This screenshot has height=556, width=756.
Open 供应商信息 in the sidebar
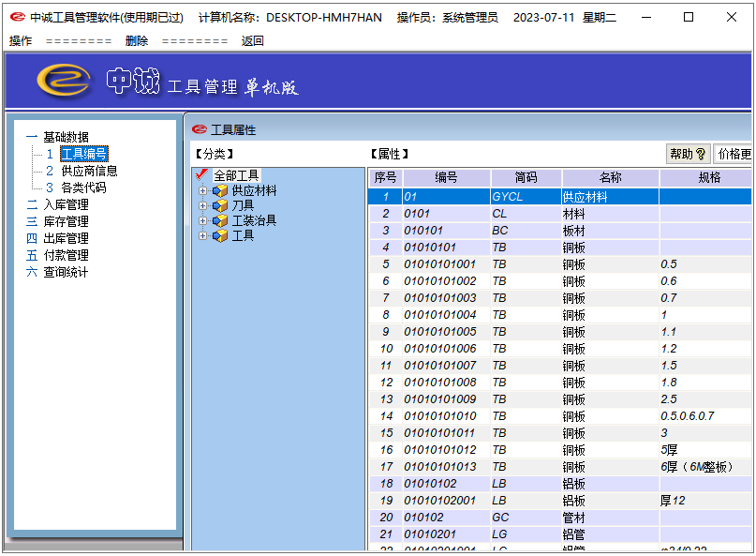coord(89,171)
